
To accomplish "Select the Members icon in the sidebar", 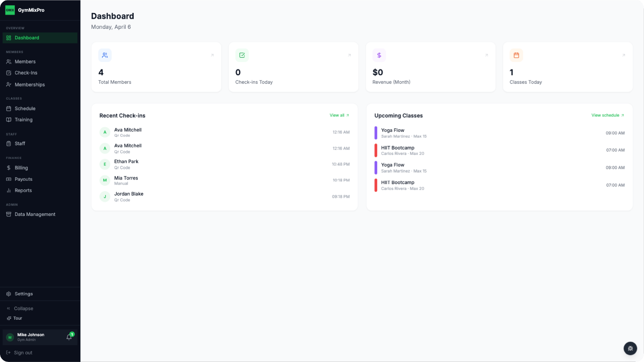I will tap(9, 62).
